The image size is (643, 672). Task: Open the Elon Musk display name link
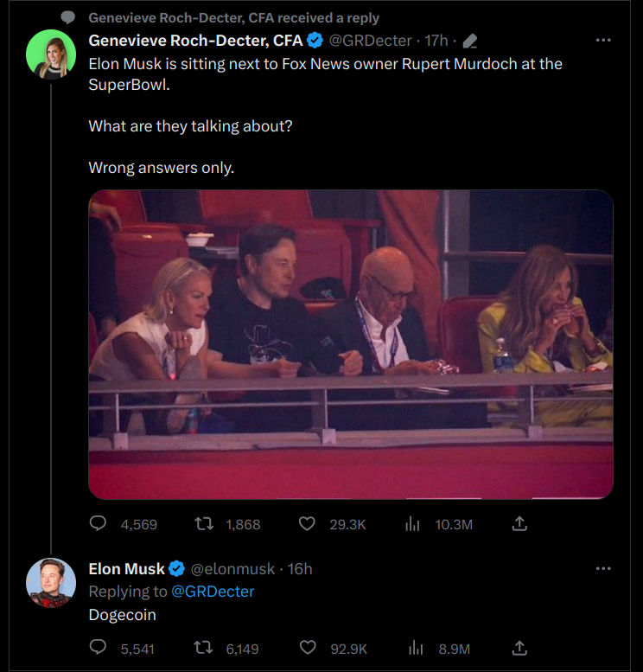click(x=127, y=569)
